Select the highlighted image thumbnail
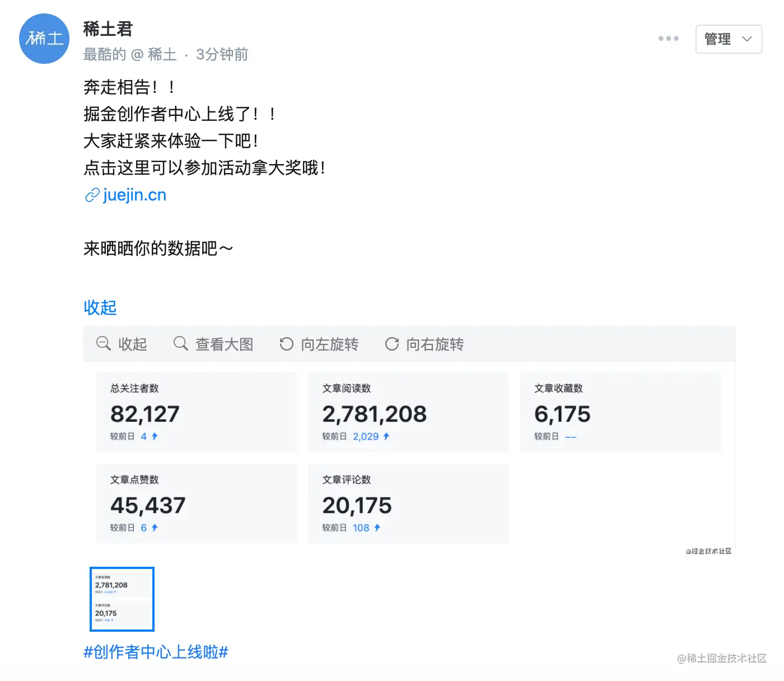Screen dimensions: 784x681 click(122, 599)
